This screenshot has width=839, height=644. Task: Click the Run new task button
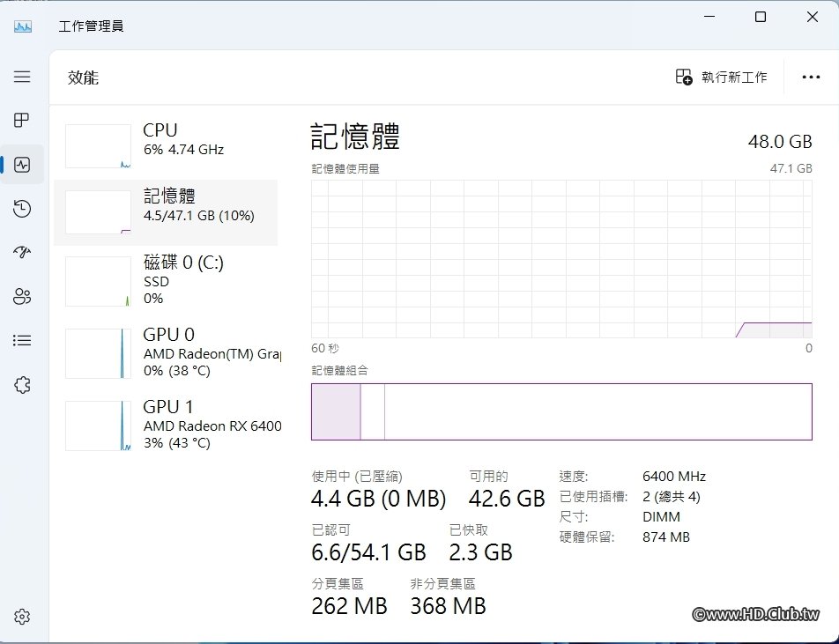click(x=722, y=78)
